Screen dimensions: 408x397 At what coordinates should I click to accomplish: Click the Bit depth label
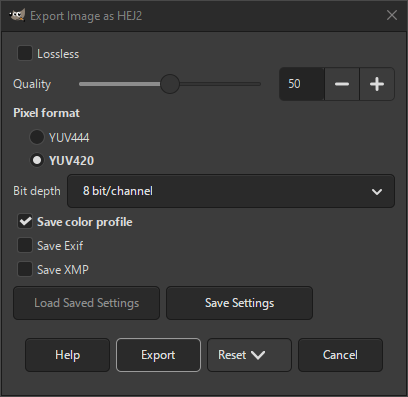pos(37,191)
